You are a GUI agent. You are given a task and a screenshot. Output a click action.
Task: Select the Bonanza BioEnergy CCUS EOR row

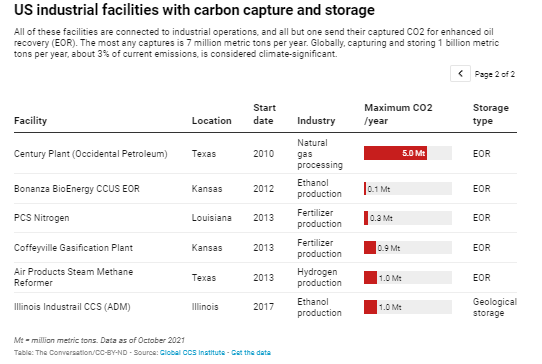[265, 188]
